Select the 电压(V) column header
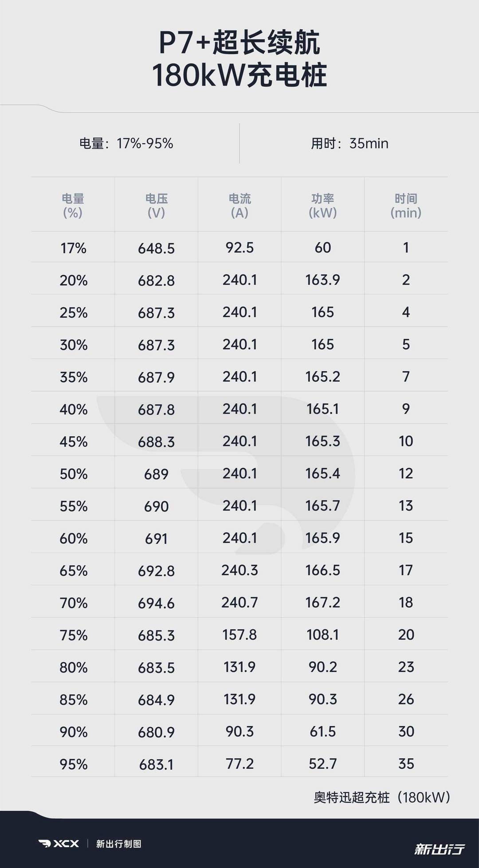The image size is (479, 868). point(156,206)
